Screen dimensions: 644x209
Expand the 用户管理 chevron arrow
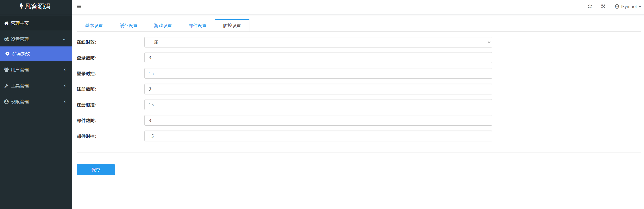(x=65, y=70)
